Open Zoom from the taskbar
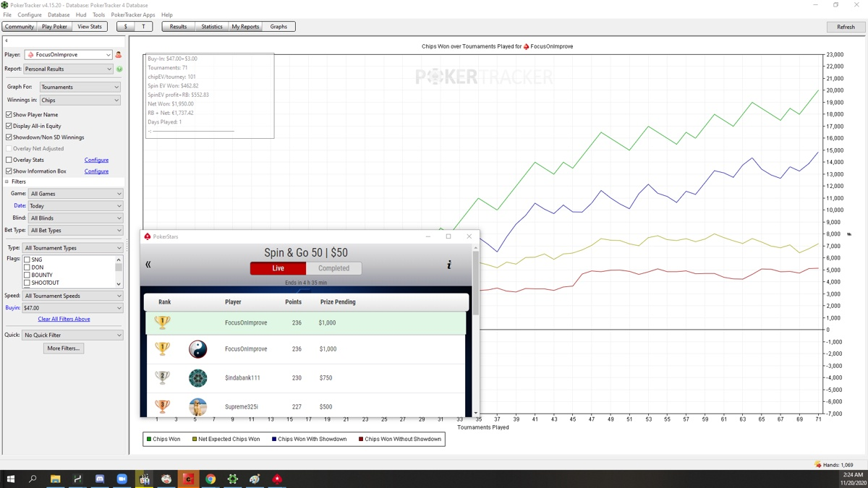The image size is (868, 488). 122,479
